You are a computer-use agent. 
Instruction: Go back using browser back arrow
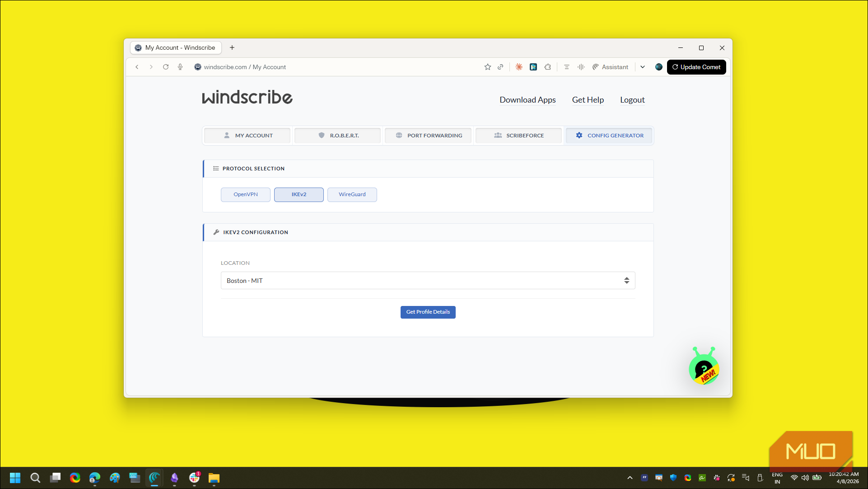(137, 67)
